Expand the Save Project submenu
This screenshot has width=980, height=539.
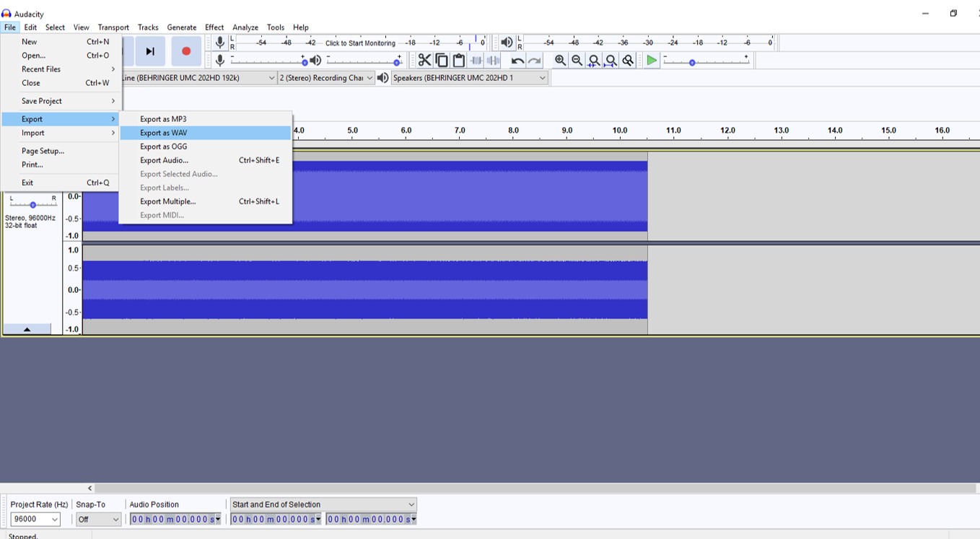[61, 101]
